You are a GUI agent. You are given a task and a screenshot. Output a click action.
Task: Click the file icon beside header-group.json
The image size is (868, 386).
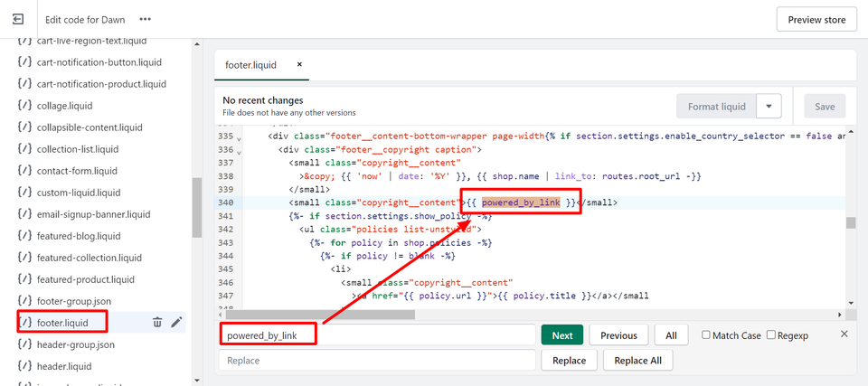(x=24, y=344)
